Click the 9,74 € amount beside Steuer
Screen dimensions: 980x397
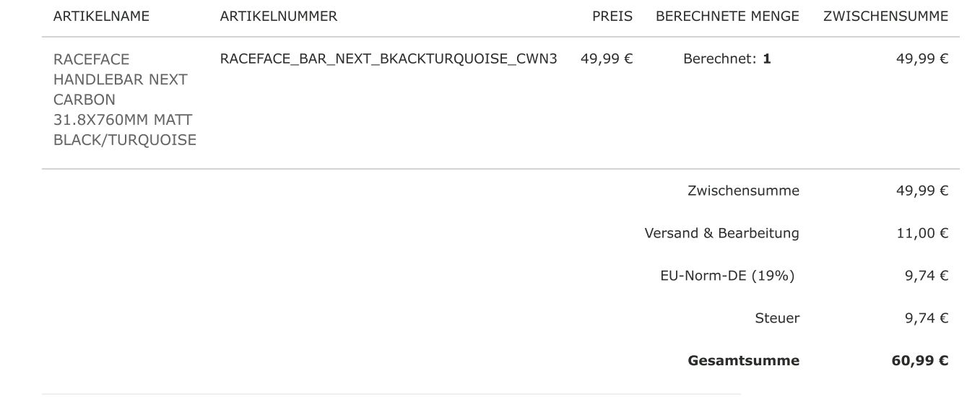926,318
